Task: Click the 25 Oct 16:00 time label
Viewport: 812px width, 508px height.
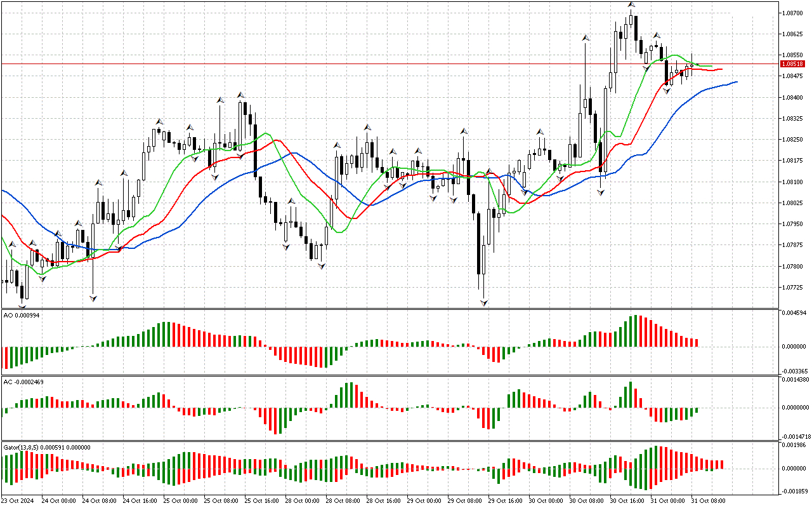Action: [x=261, y=501]
